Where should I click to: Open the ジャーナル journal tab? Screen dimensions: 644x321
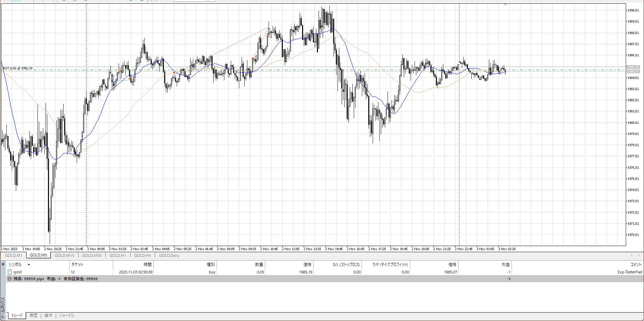[67, 316]
